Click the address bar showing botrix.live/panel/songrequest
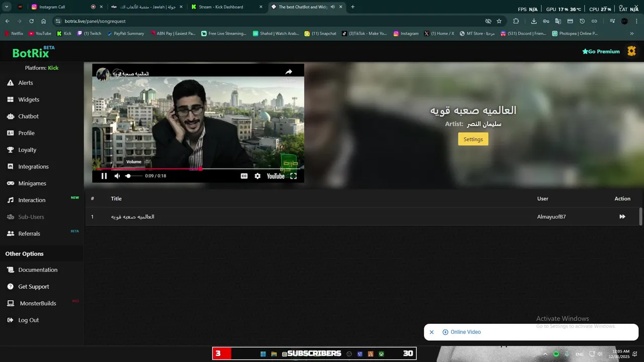Viewport: 644px width, 362px height. [95, 21]
